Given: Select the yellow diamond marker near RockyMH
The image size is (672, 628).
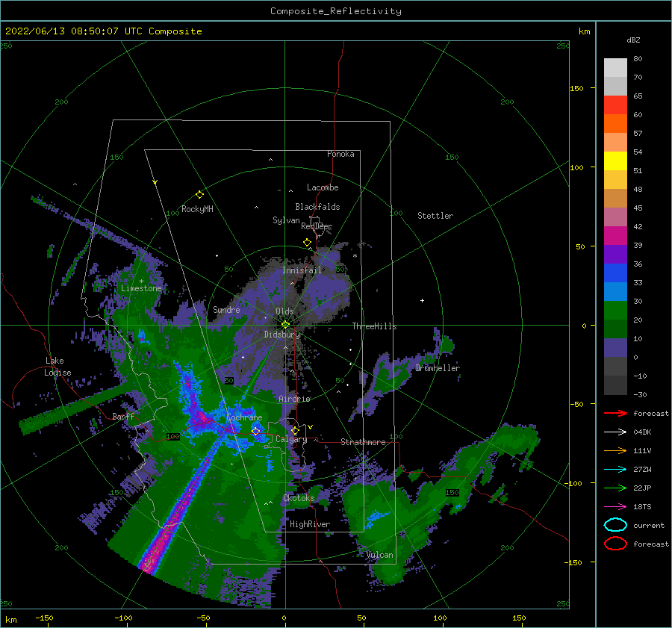Looking at the screenshot, I should coord(199,195).
